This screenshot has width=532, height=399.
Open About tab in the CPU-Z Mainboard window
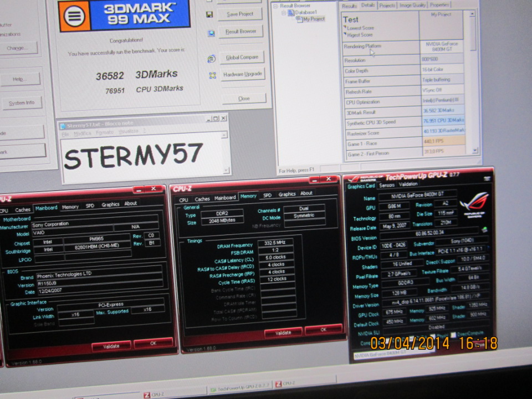(130, 203)
